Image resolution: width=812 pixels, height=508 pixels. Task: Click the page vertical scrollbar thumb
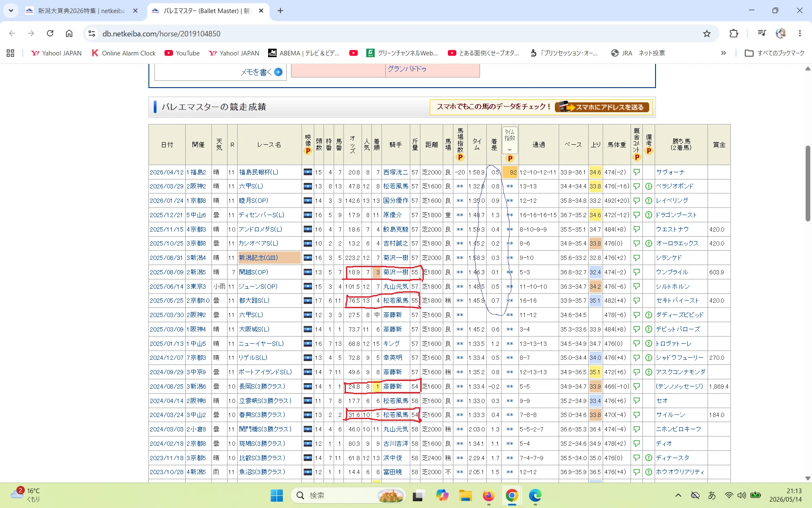(807, 183)
